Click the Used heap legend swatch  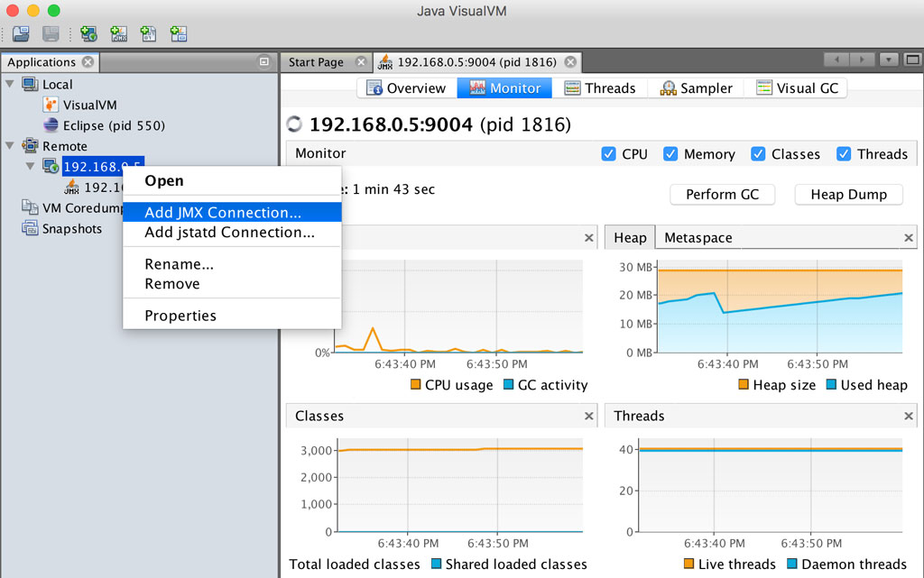coord(831,384)
